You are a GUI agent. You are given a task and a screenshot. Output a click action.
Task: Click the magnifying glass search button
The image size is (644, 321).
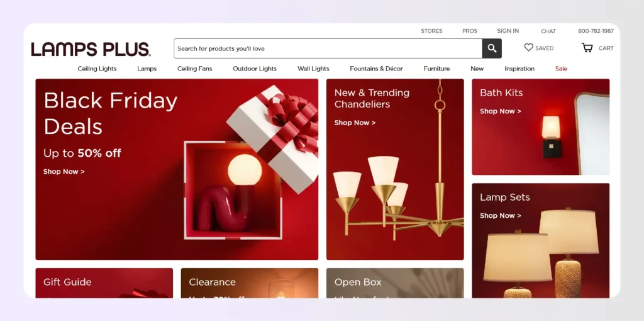[x=492, y=48]
